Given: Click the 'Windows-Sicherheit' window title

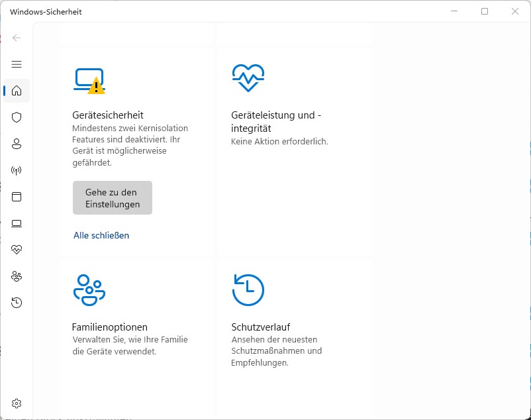Looking at the screenshot, I should coord(46,12).
